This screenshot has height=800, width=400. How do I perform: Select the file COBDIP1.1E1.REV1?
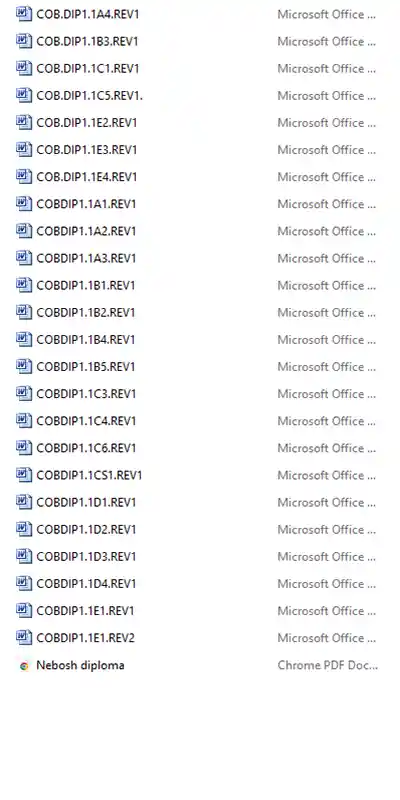point(85,611)
